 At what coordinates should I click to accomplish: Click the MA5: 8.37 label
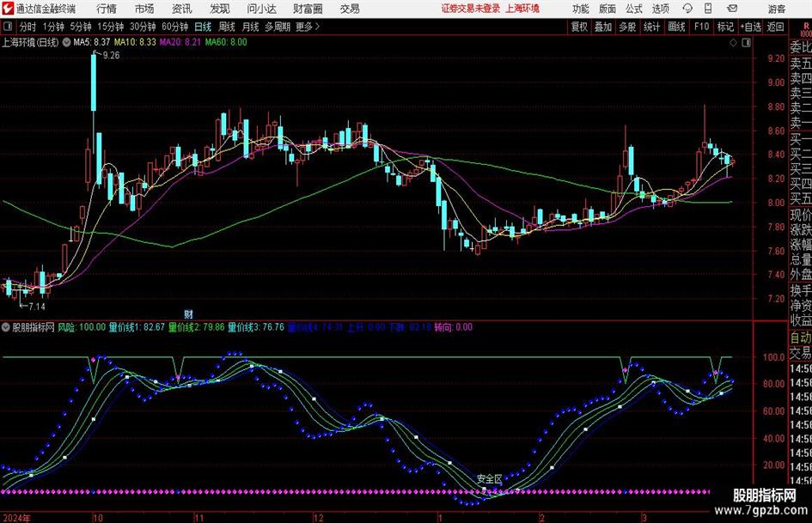click(x=92, y=42)
